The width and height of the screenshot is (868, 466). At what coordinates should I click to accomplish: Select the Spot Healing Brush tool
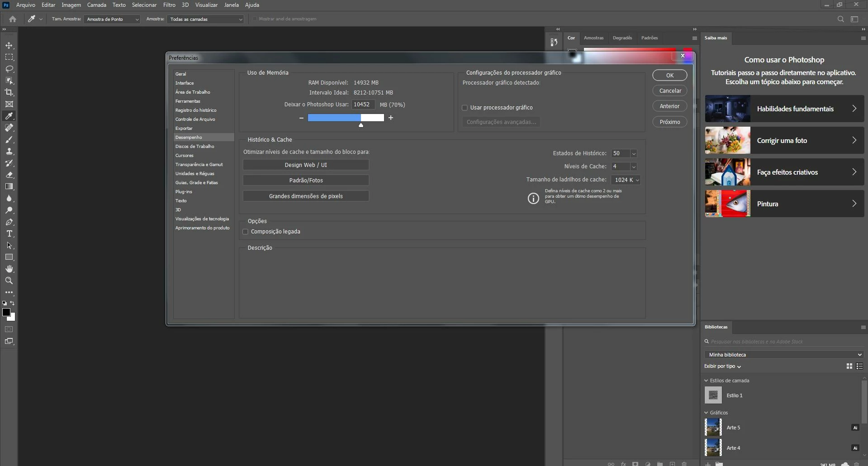pyautogui.click(x=9, y=128)
